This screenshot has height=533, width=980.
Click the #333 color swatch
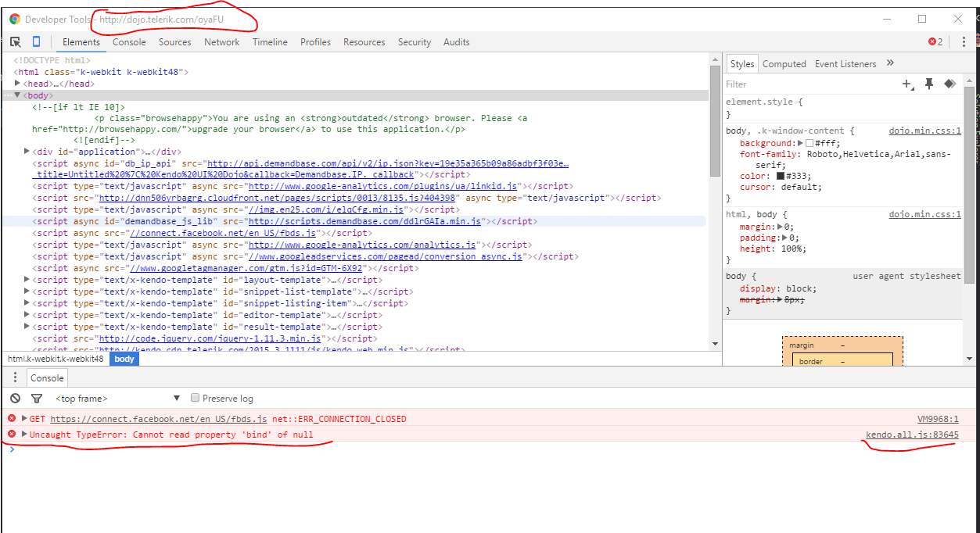click(781, 176)
